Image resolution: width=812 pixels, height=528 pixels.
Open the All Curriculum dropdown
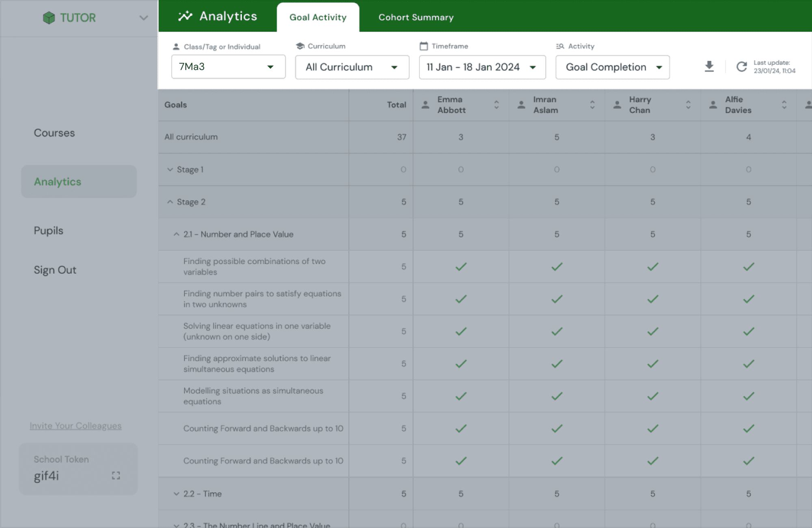[x=352, y=67]
